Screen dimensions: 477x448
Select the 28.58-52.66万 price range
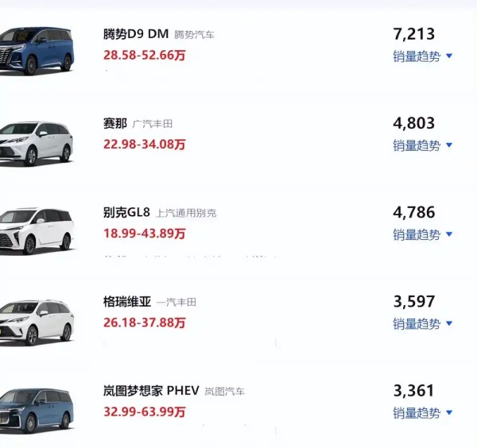coord(144,56)
